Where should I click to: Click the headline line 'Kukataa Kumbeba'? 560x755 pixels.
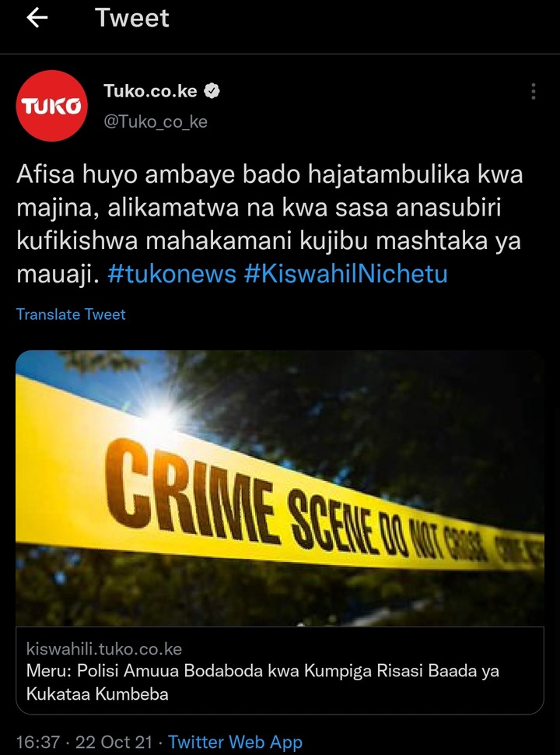97,694
